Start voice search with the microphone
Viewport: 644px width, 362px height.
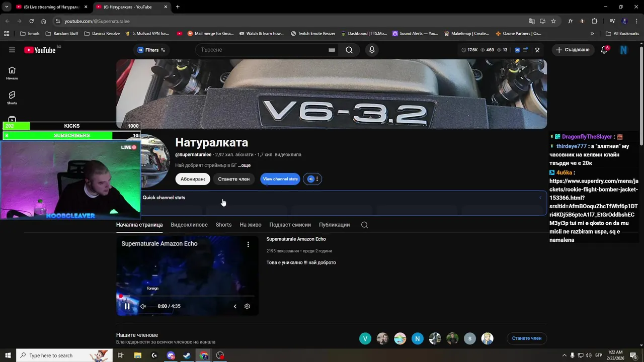coord(372,50)
